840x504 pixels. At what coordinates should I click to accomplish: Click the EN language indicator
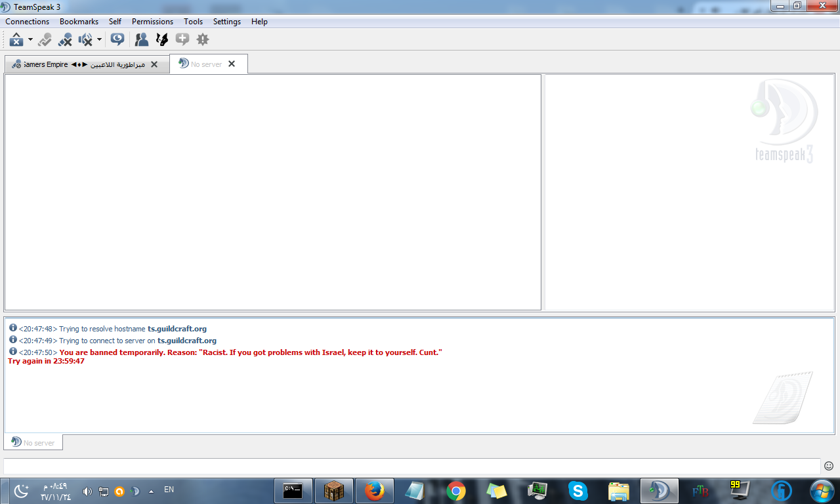(169, 490)
